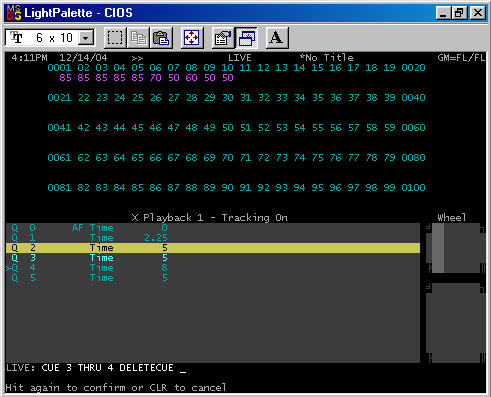491x397 pixels.
Task: Click the Paste toolbar icon
Action: click(x=161, y=38)
